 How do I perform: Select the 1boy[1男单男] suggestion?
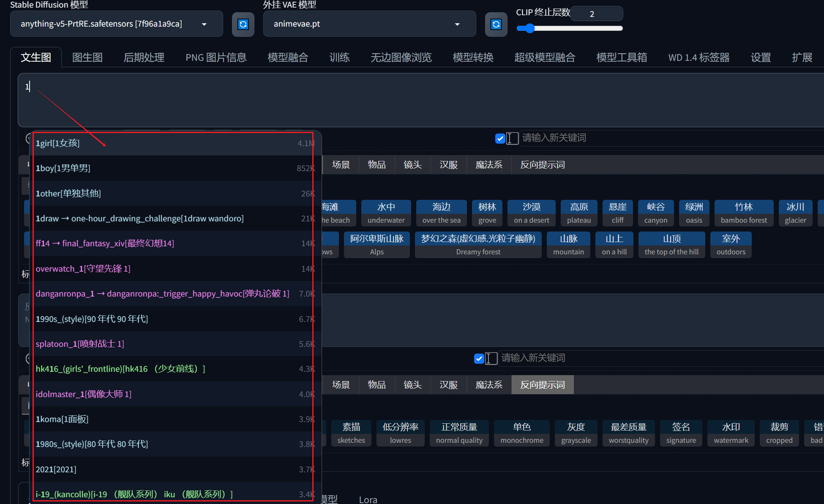175,168
